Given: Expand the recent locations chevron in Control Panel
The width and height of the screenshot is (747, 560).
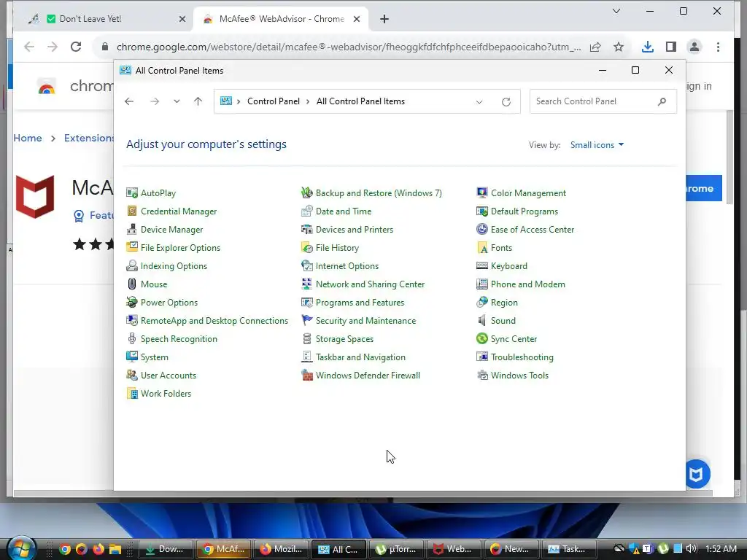Looking at the screenshot, I should click(x=177, y=101).
